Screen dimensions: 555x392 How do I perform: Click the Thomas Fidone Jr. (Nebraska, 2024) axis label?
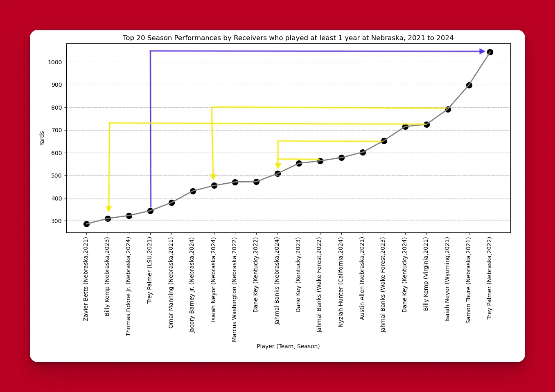[129, 287]
